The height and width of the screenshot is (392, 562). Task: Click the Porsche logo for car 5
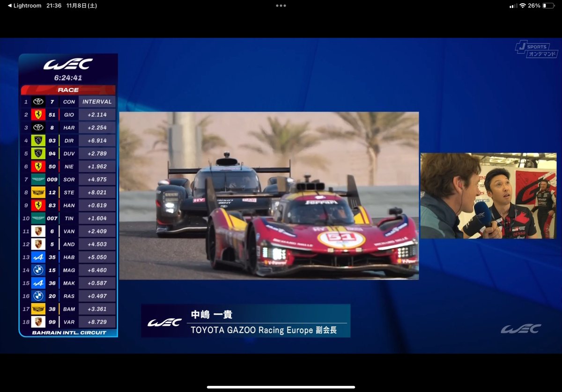38,244
